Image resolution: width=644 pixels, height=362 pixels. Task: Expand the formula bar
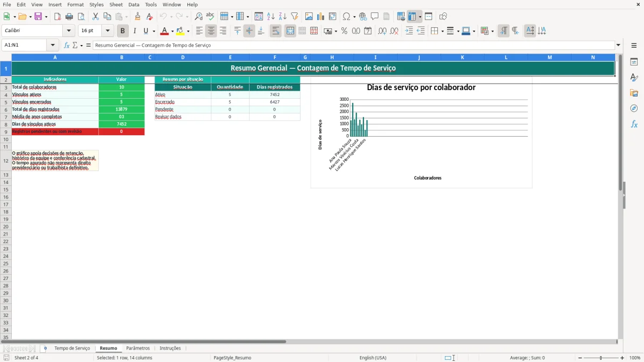tap(618, 46)
